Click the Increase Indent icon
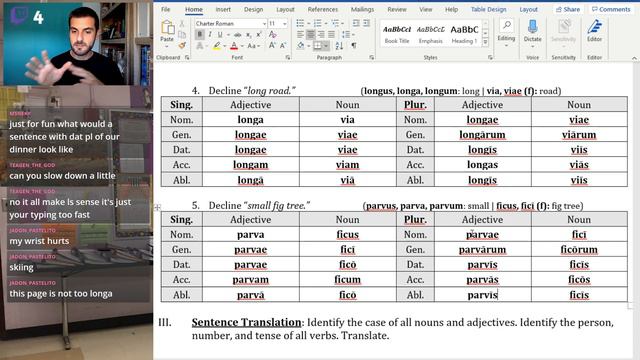 point(367,23)
